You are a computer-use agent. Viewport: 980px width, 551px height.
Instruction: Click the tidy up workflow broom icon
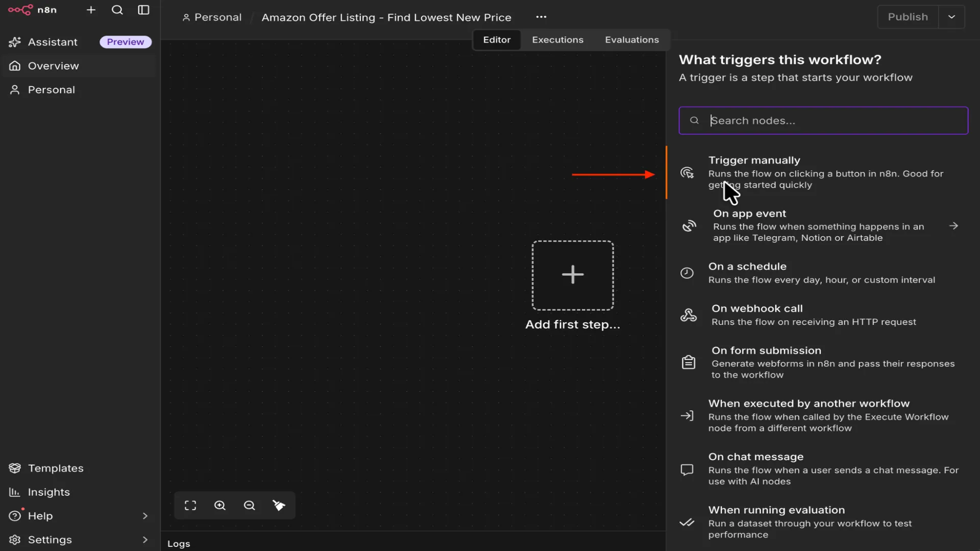tap(279, 505)
